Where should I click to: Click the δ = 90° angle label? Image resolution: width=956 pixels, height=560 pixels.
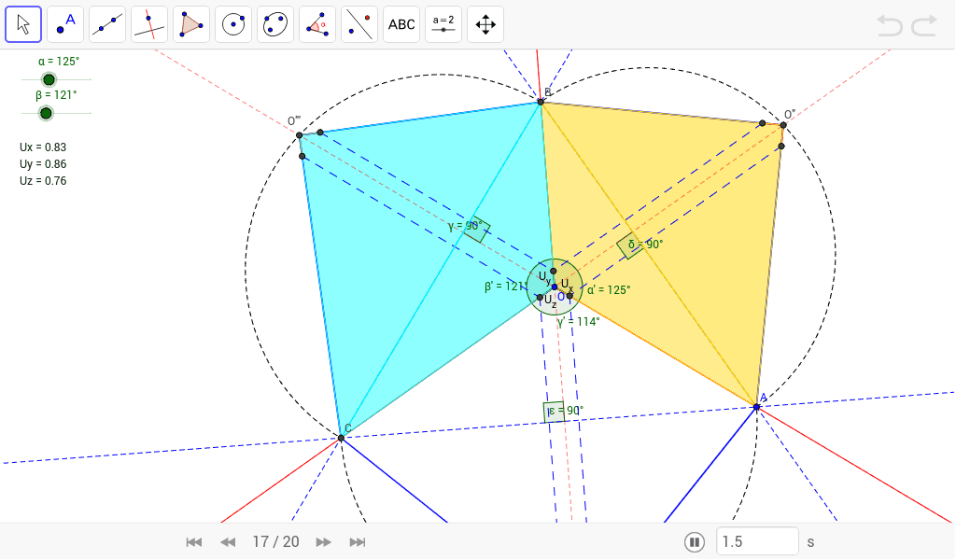(x=645, y=245)
